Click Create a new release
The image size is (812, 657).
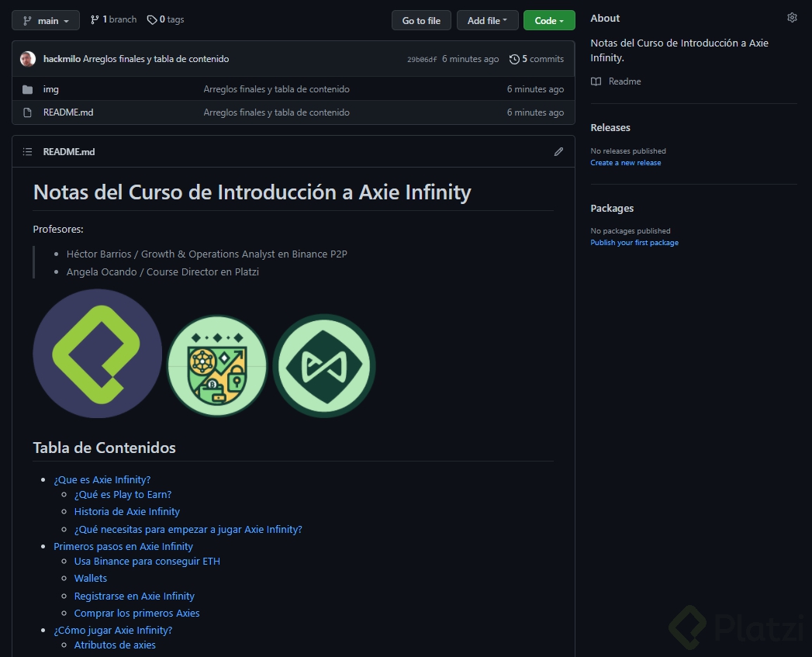(626, 163)
